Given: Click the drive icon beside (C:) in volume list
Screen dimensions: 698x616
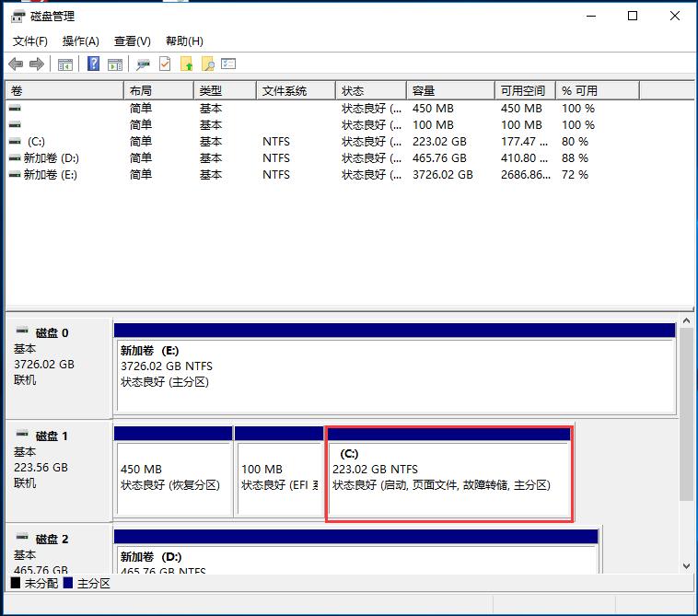Looking at the screenshot, I should [15, 142].
